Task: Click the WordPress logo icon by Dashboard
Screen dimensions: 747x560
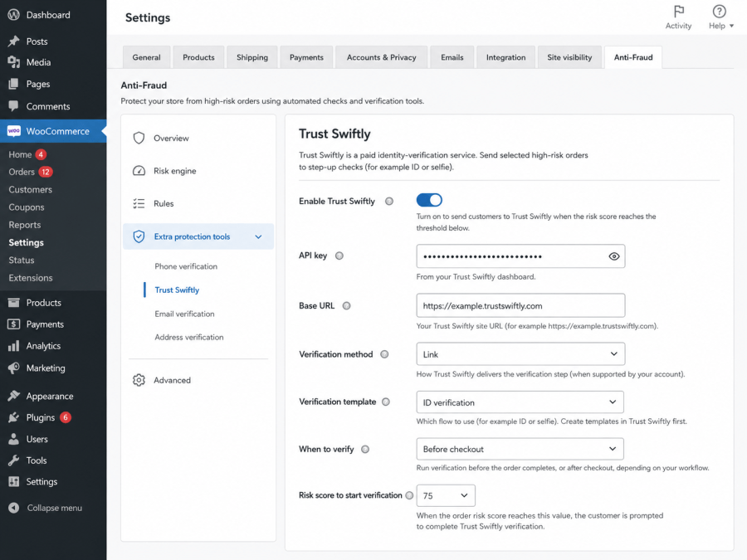Action: 14,15
